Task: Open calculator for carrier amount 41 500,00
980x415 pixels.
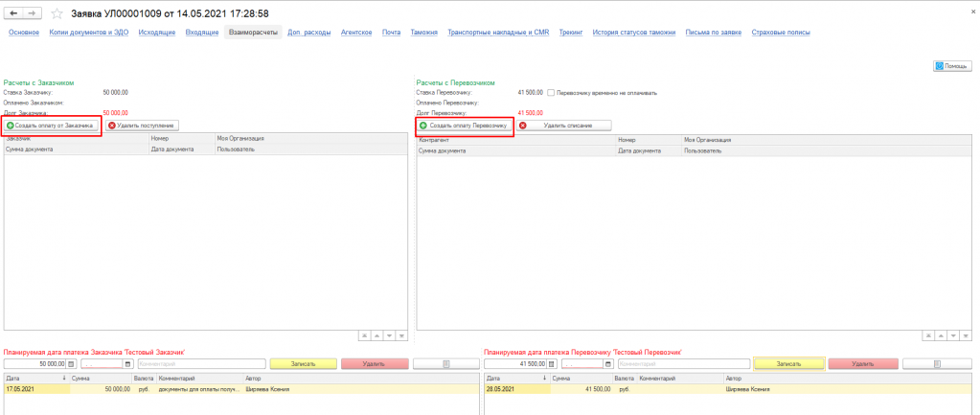Action: click(551, 364)
